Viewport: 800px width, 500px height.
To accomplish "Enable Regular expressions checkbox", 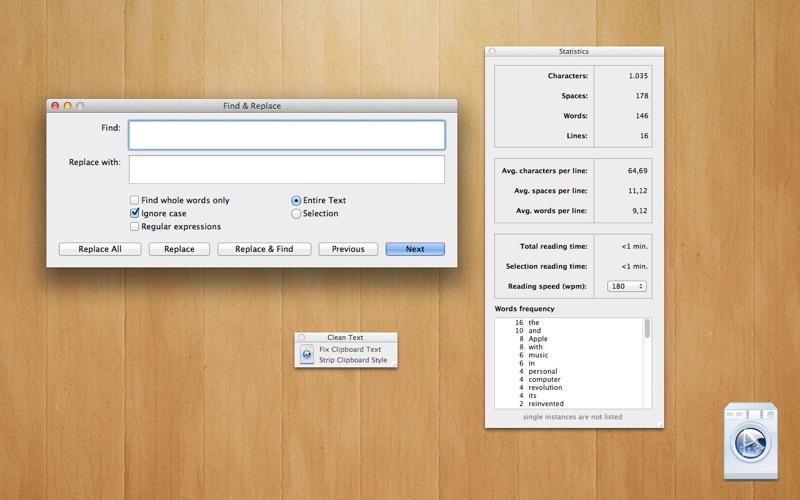I will [x=134, y=227].
